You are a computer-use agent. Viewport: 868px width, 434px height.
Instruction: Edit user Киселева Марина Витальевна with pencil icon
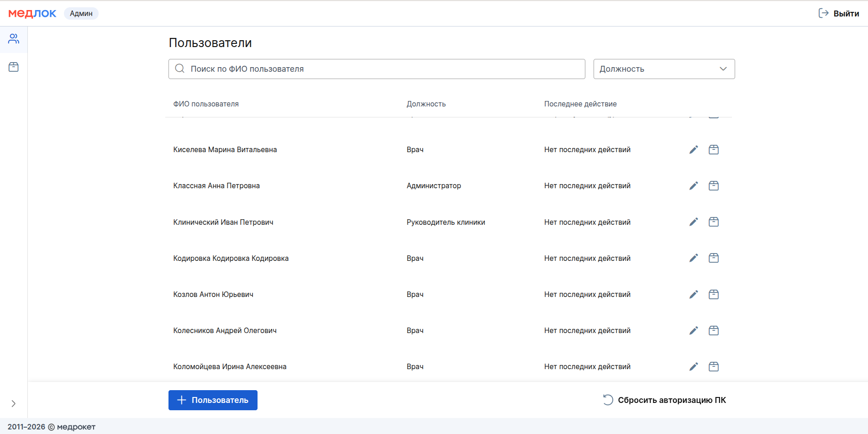[694, 150]
